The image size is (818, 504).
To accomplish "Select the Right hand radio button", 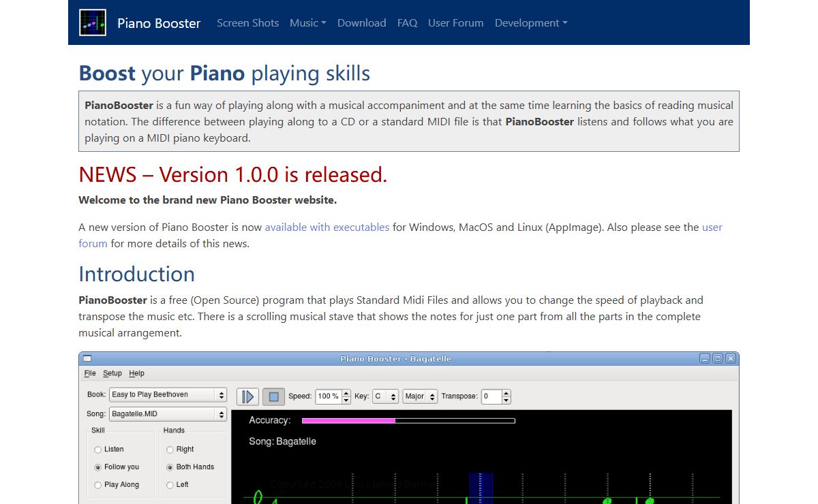I will pyautogui.click(x=170, y=450).
